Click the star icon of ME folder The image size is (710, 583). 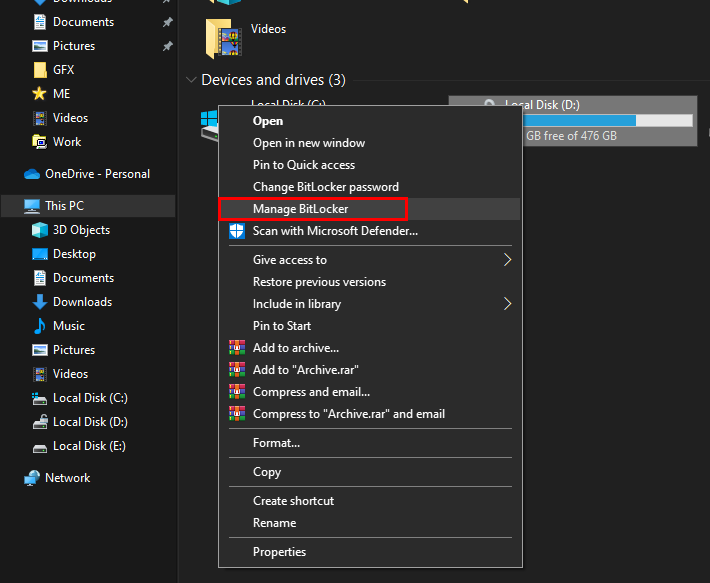pyautogui.click(x=40, y=94)
